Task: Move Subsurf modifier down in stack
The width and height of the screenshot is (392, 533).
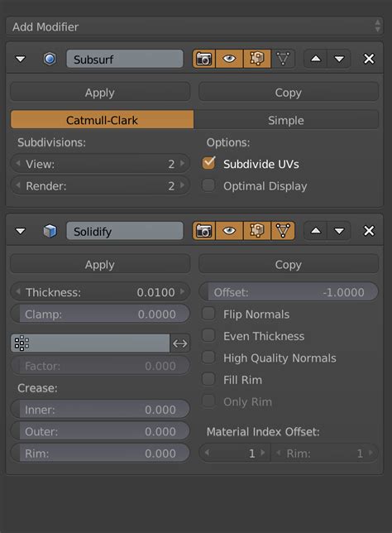Action: 339,59
